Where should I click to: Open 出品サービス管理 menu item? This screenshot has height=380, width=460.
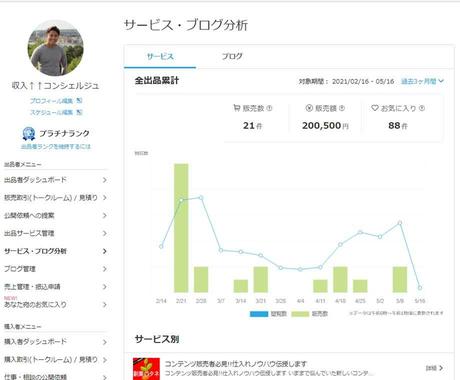pos(29,233)
